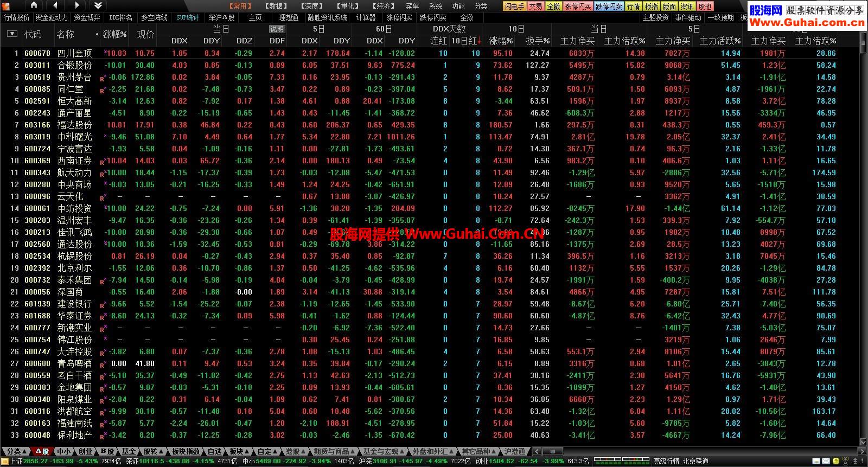Open the 期货与商品 bottom tab dropdown

coord(334,451)
